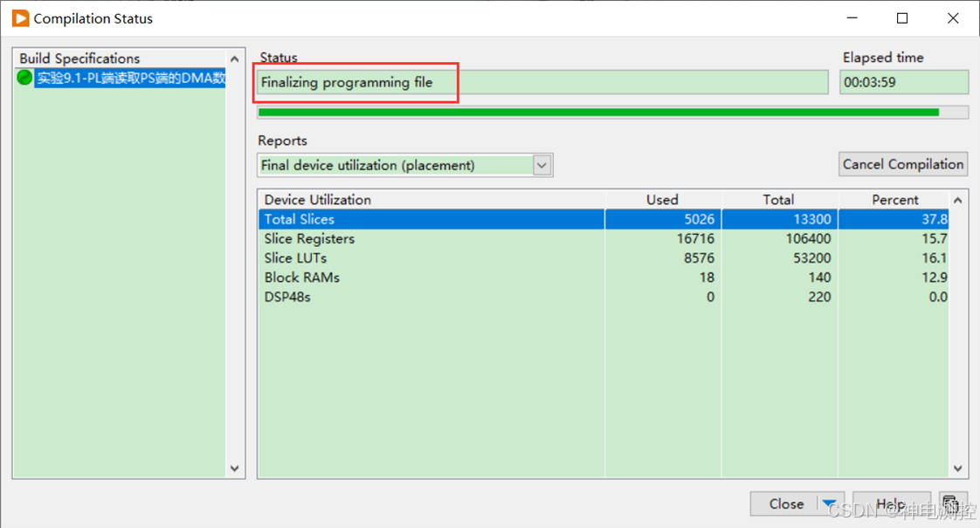Open the Close button dropdown arrow

pos(830,504)
